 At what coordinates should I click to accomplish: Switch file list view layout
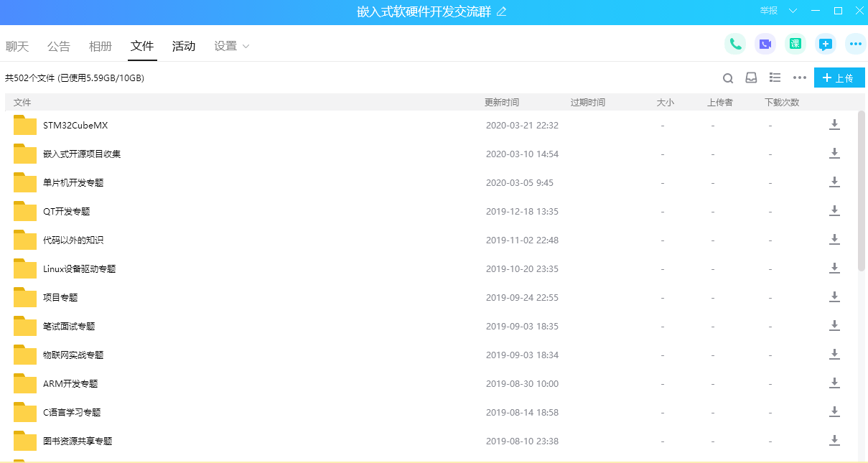point(775,78)
